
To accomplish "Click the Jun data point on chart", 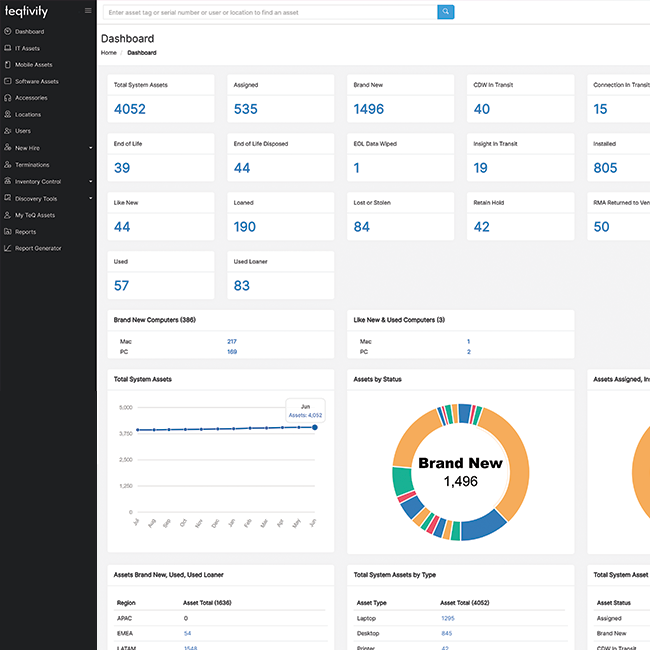I will tap(315, 427).
